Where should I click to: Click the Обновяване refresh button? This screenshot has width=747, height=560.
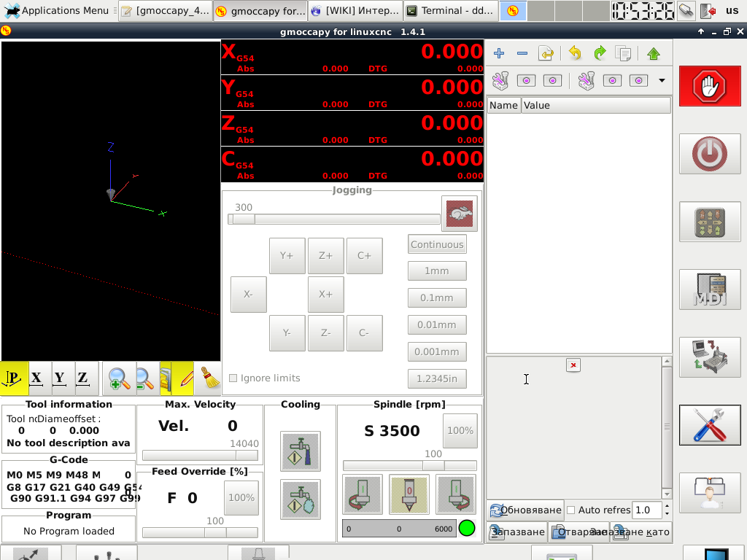[525, 510]
